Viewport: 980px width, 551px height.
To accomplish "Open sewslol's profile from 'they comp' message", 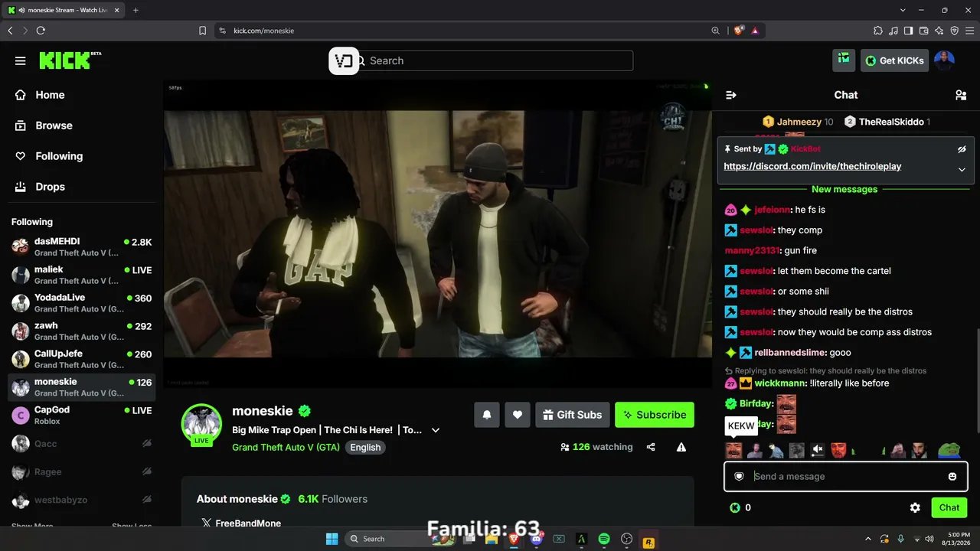I will 756,230.
